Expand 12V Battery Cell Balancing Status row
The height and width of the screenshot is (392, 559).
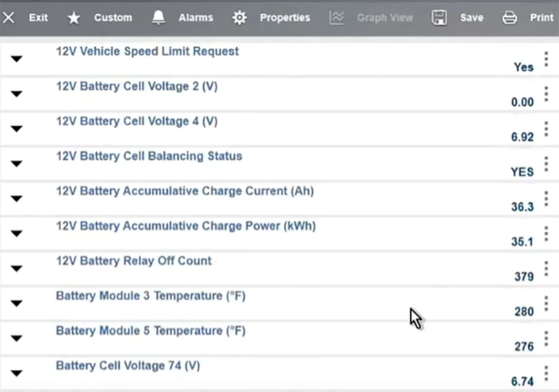tap(17, 164)
